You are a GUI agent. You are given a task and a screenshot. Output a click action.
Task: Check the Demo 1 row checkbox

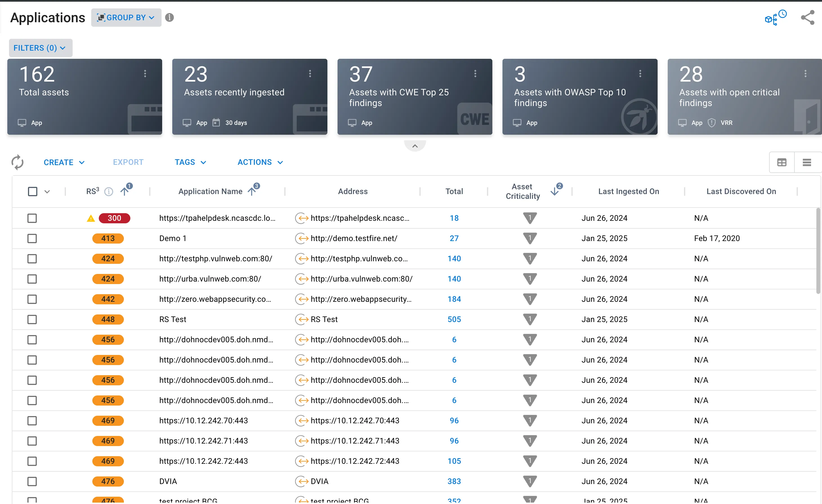tap(32, 238)
